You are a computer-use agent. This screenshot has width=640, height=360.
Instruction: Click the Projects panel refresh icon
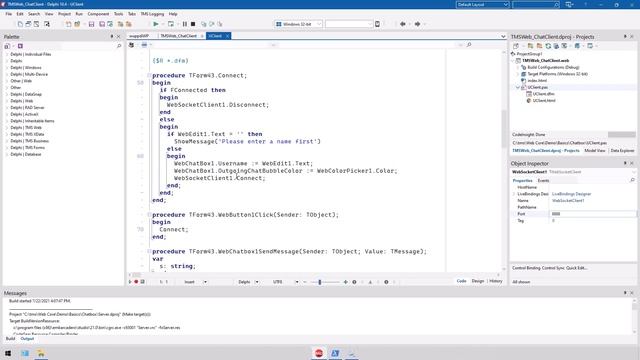(548, 46)
